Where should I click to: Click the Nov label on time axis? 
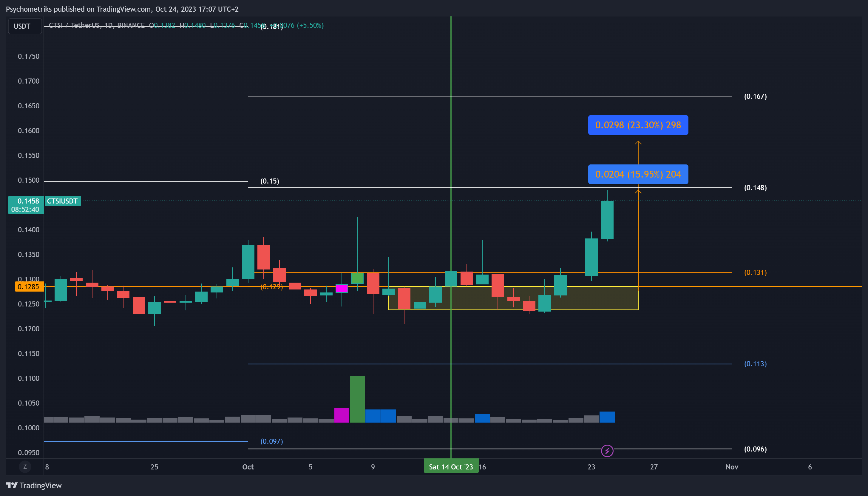pos(731,467)
